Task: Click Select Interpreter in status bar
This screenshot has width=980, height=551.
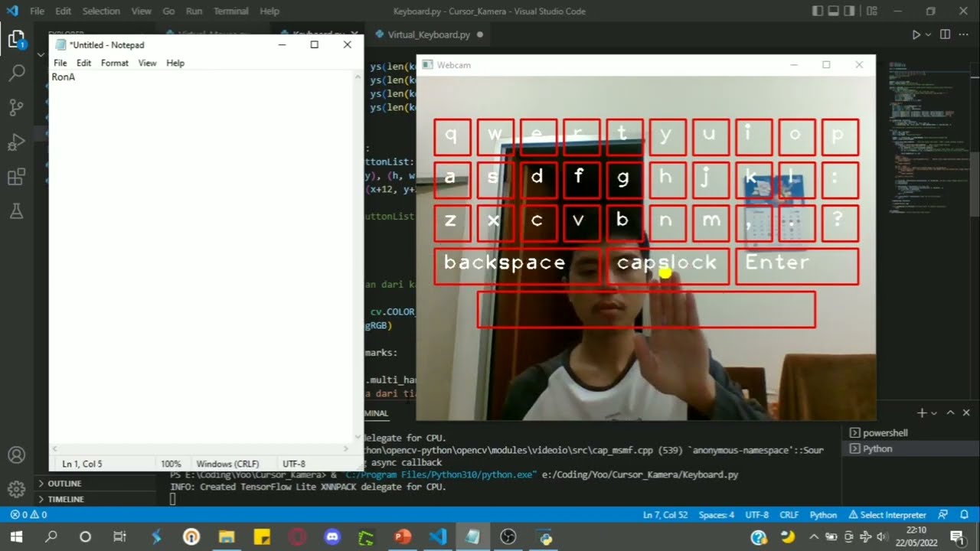Action: click(x=887, y=515)
